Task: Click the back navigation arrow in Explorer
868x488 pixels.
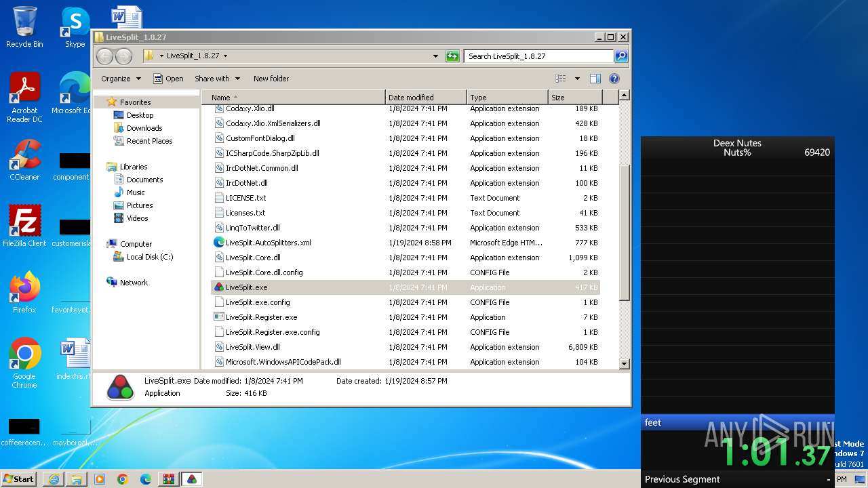Action: 105,56
